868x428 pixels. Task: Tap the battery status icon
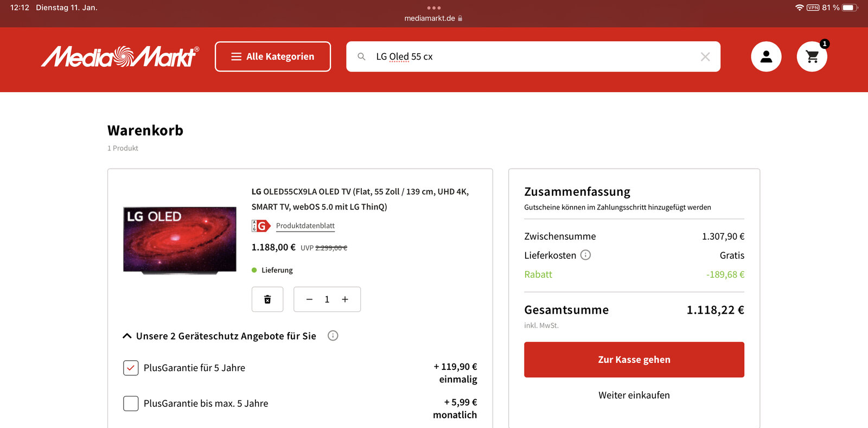850,8
